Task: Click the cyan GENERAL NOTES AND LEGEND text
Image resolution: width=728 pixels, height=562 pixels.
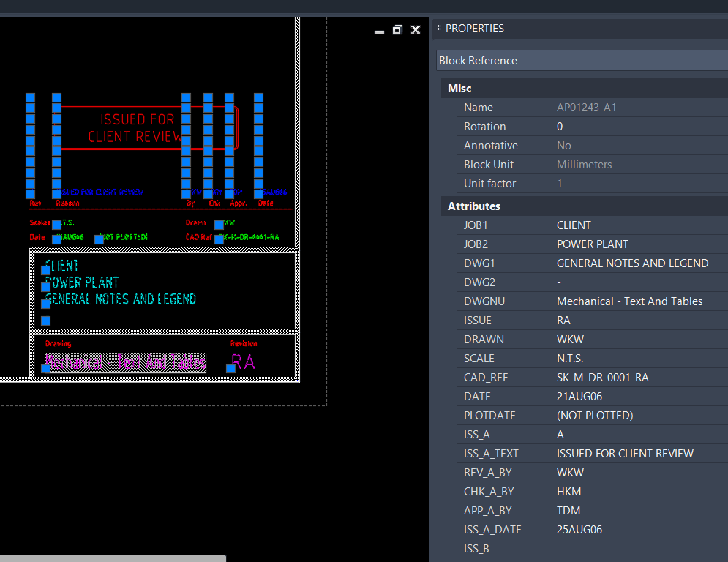Action: click(x=121, y=299)
